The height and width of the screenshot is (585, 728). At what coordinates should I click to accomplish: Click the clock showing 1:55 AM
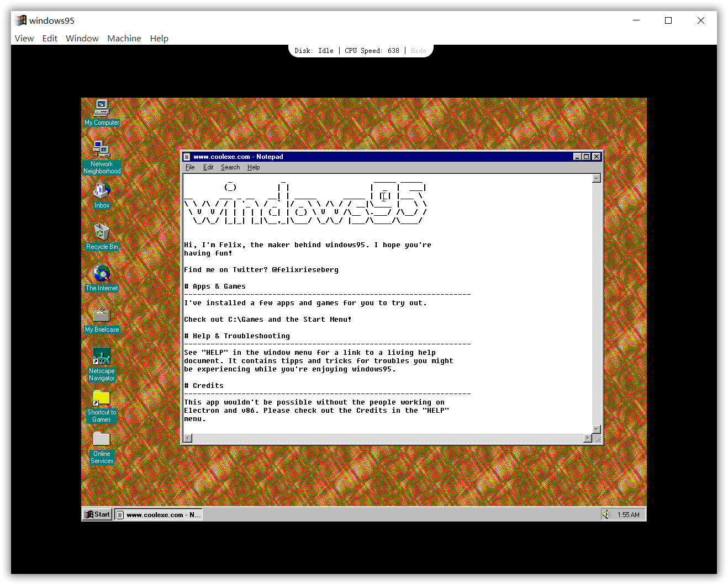coord(629,514)
